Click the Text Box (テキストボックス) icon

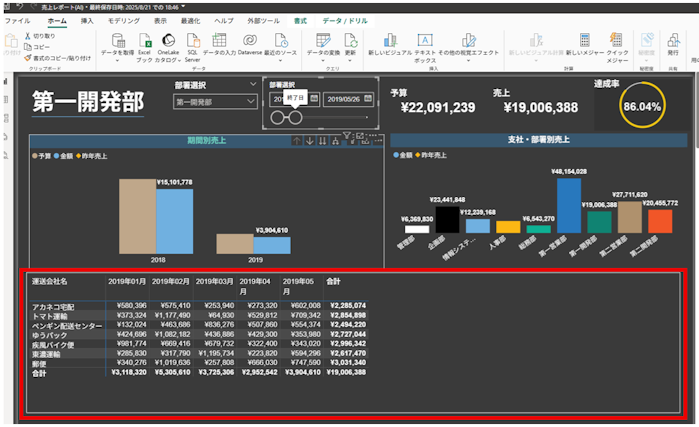coord(424,40)
